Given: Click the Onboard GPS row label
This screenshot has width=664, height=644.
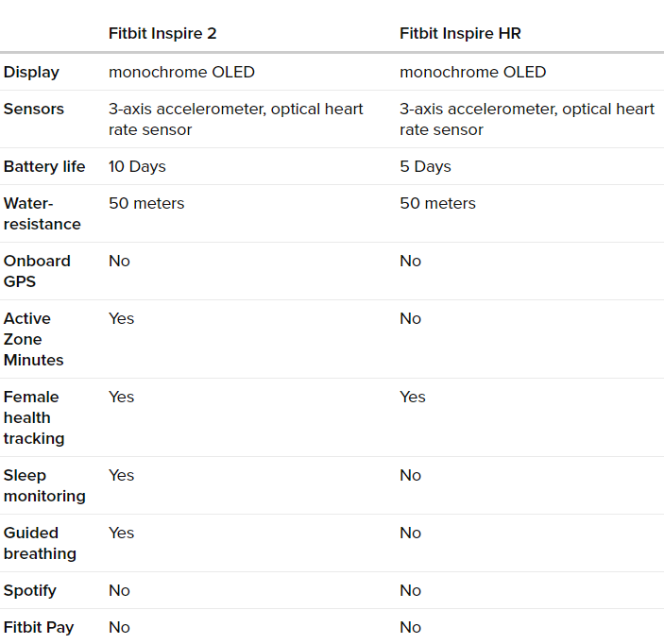Looking at the screenshot, I should (x=37, y=271).
